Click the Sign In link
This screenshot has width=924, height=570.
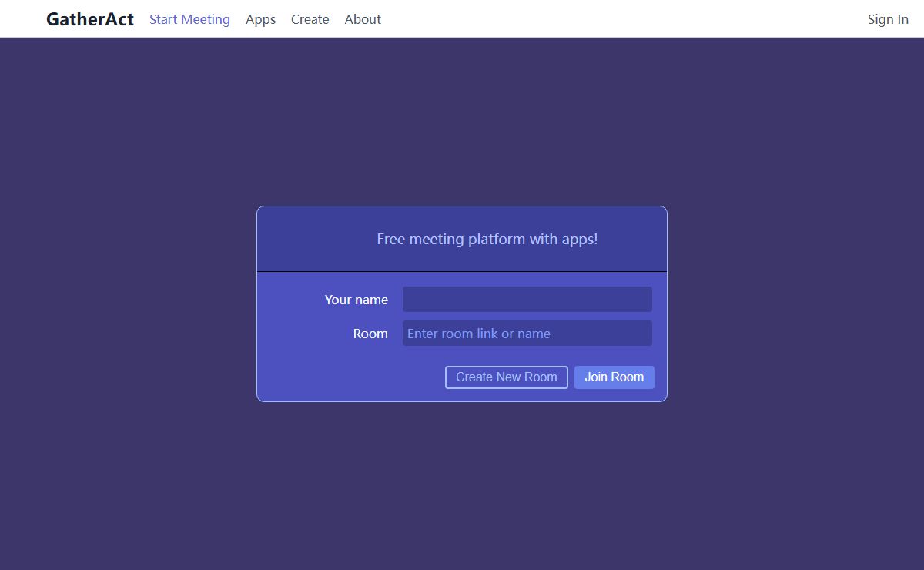point(888,19)
